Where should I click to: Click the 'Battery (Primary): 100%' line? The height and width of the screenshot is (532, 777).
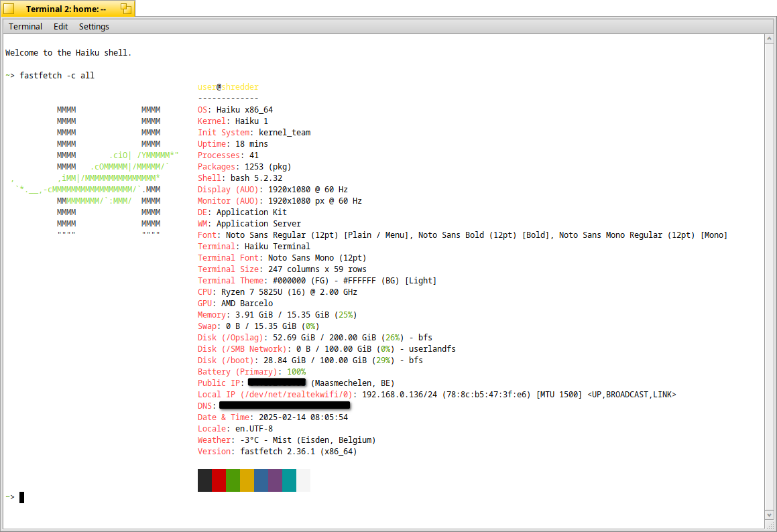(x=251, y=371)
